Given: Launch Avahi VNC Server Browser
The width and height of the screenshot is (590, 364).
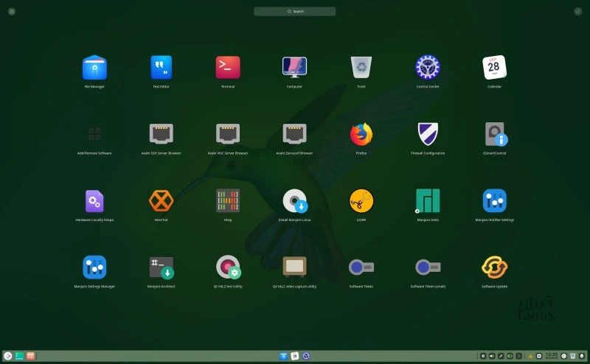Looking at the screenshot, I should coord(228,134).
